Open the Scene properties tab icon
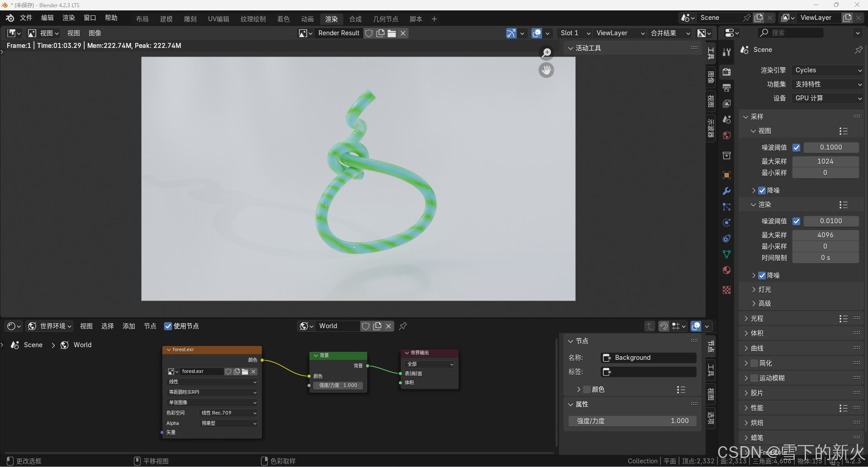Image resolution: width=868 pixels, height=467 pixels. point(726,119)
